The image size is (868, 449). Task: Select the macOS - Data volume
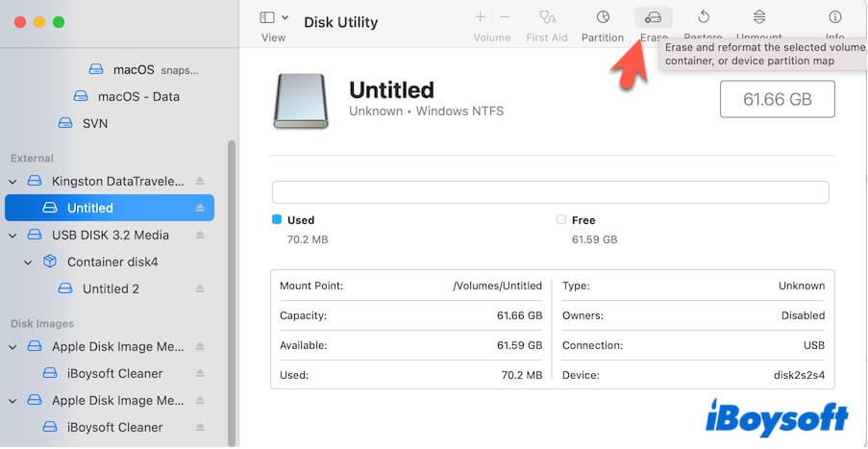pos(127,96)
